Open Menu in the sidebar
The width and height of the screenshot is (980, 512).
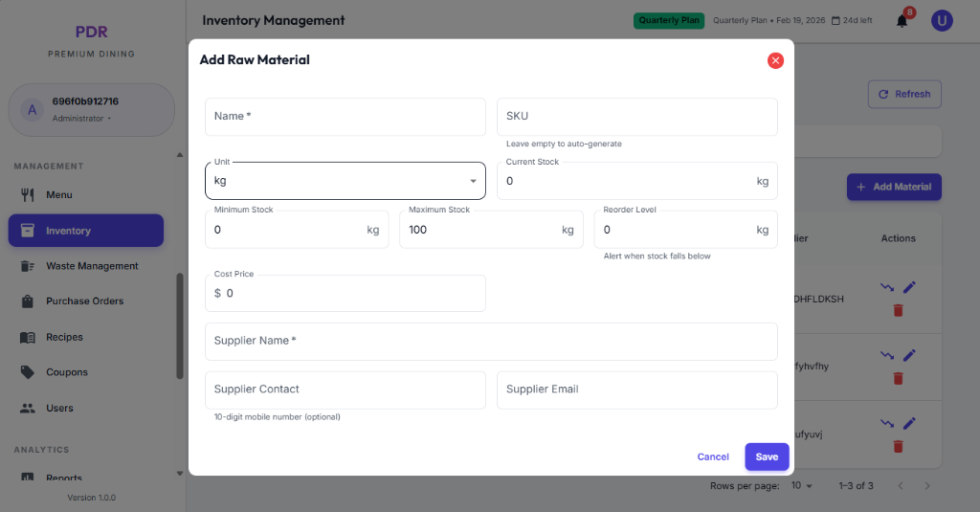pos(58,195)
